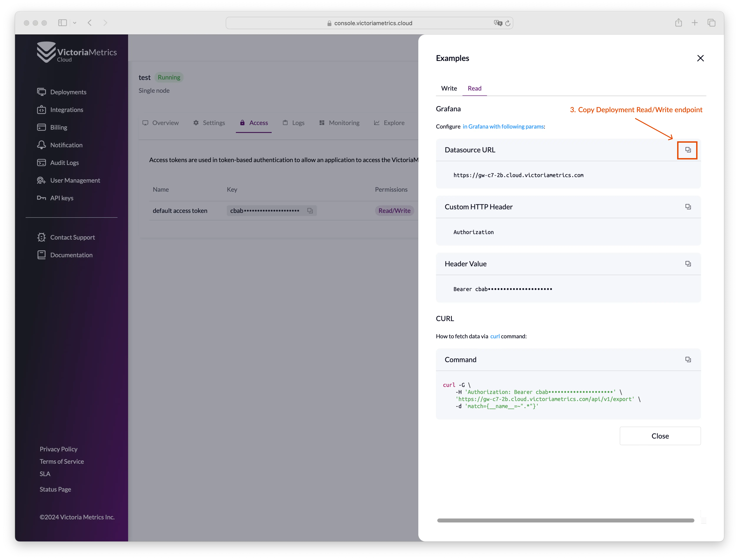
Task: Open the SLA link
Action: click(x=45, y=474)
